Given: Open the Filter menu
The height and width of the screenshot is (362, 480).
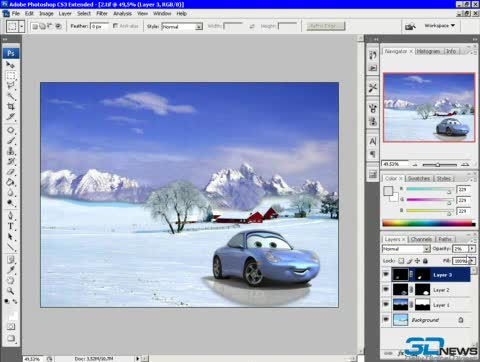Looking at the screenshot, I should 102,14.
